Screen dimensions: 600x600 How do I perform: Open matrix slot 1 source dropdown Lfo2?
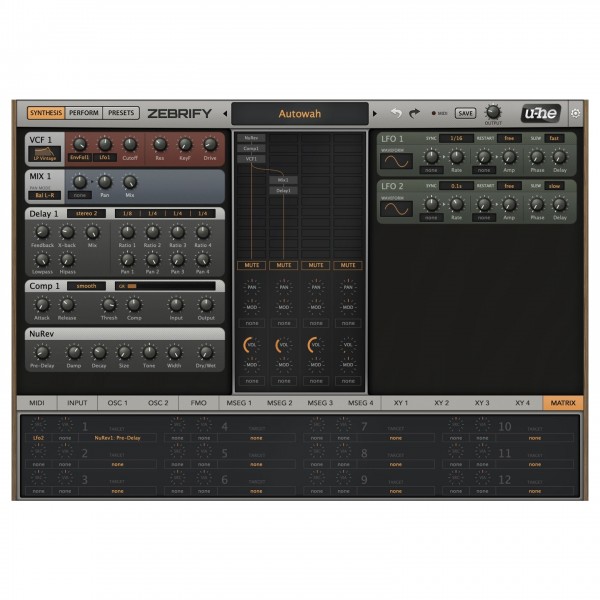tap(38, 438)
